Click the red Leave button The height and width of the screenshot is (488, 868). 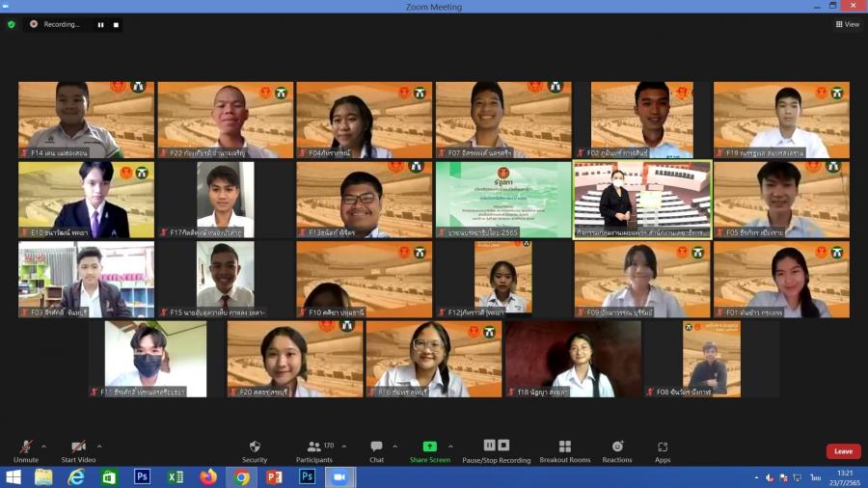click(x=843, y=451)
